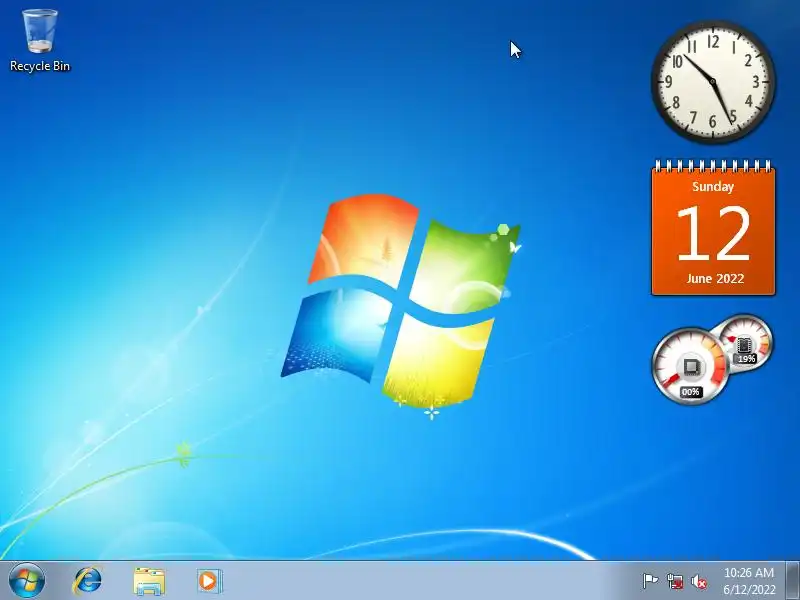Open the taskbar clock showing 10:26 AM
Image resolution: width=800 pixels, height=600 pixels.
tap(749, 581)
